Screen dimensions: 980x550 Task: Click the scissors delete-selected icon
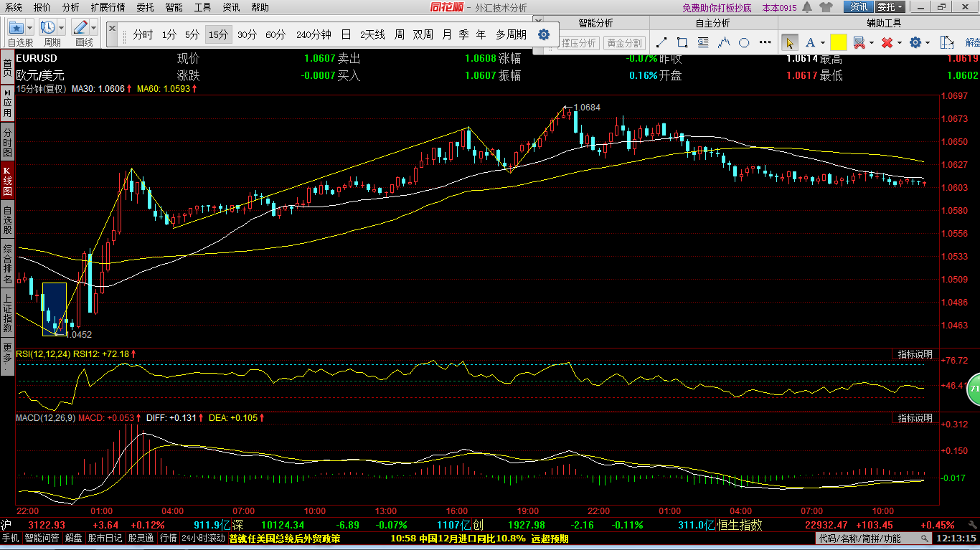(861, 42)
